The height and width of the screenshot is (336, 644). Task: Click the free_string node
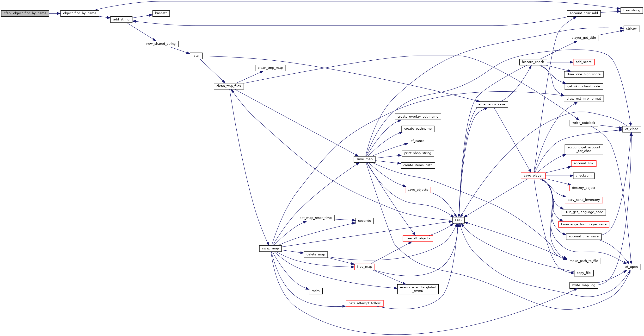pos(632,11)
